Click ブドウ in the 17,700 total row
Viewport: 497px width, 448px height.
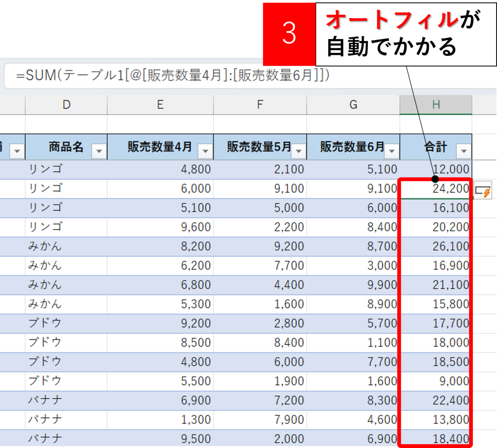[x=66, y=323]
